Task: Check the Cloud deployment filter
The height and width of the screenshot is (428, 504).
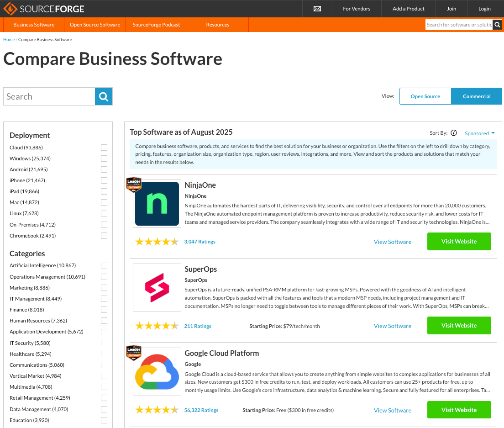Action: click(104, 148)
